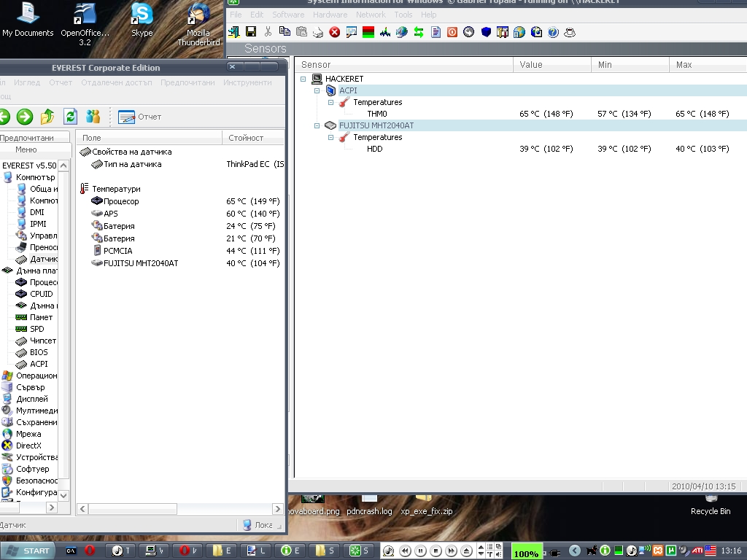Collapse the FUJITSU MHT2040AT node in SIW

point(317,125)
